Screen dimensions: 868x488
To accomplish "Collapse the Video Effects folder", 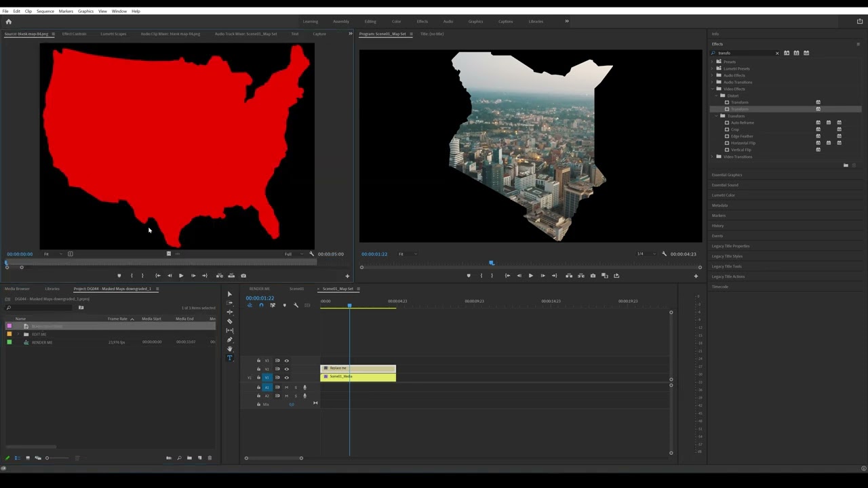I will tap(713, 89).
